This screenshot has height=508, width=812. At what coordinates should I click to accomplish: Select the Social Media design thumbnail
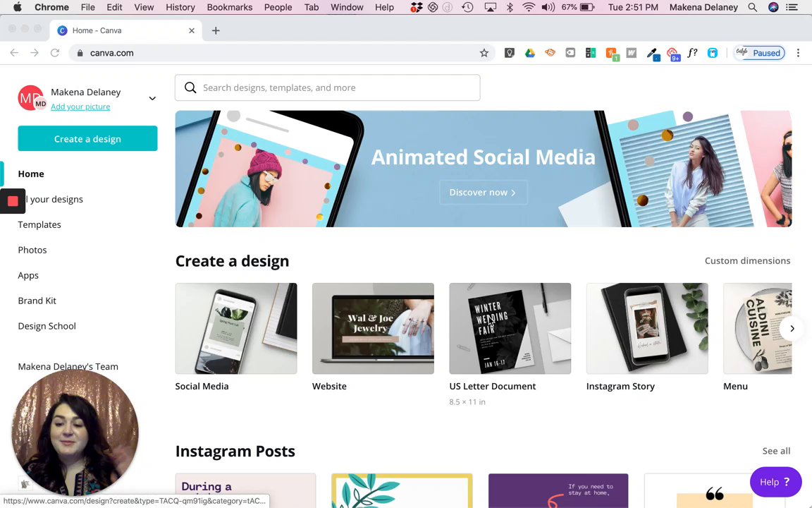coord(236,328)
